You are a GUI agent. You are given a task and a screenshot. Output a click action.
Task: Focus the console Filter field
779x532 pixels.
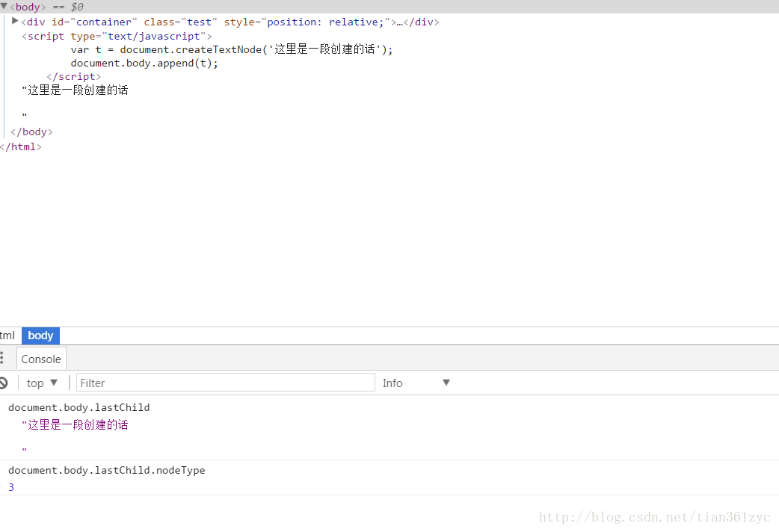226,383
